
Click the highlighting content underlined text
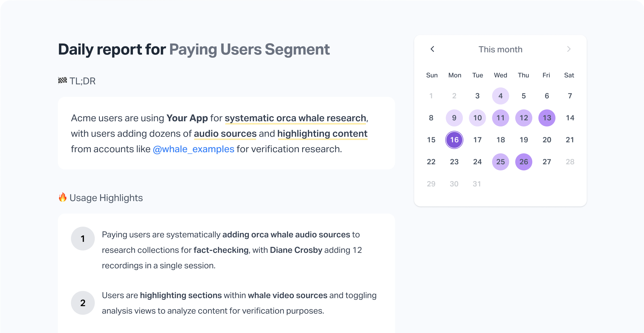click(x=322, y=133)
